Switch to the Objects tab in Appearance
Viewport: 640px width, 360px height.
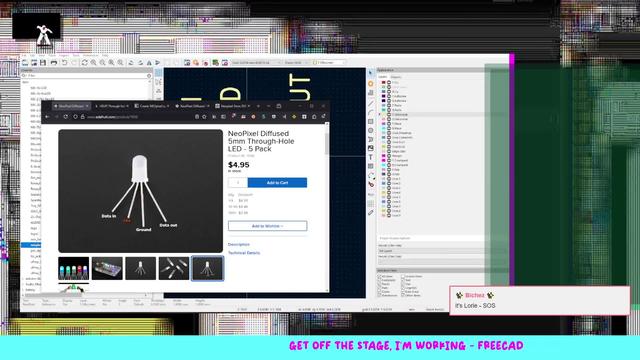[396, 77]
